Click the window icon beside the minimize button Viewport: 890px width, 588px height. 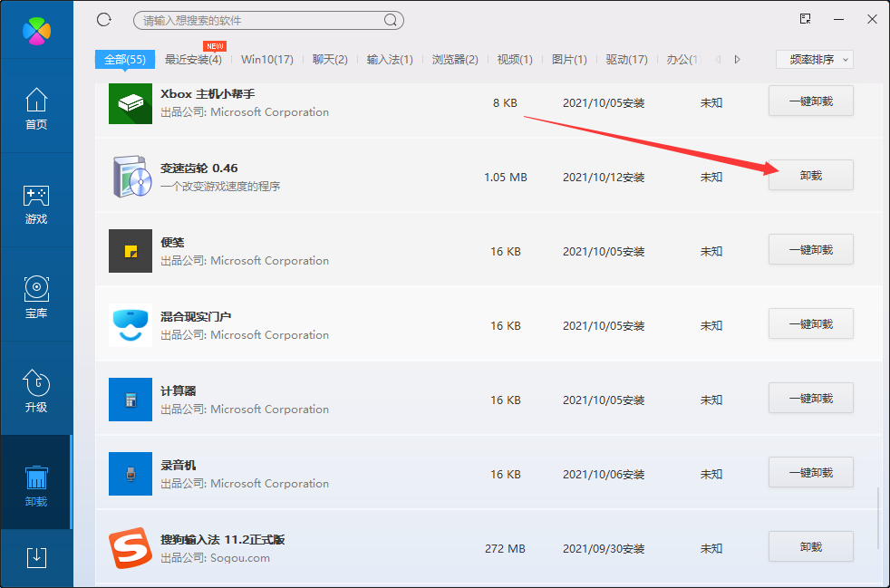click(x=805, y=19)
